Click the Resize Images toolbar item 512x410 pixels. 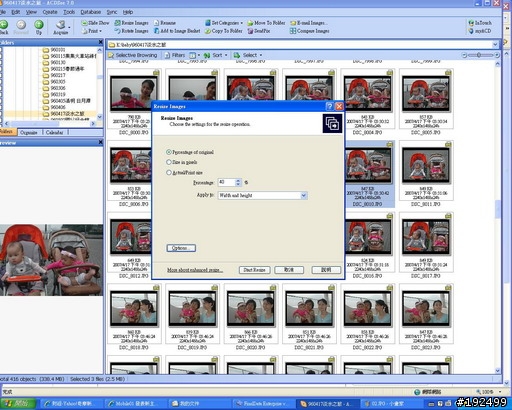pos(131,23)
